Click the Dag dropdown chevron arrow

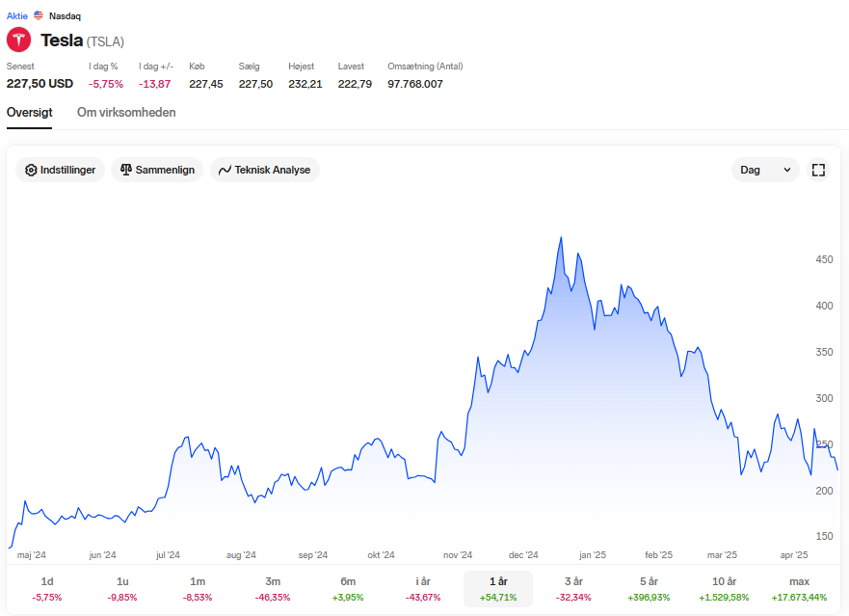coord(787,170)
